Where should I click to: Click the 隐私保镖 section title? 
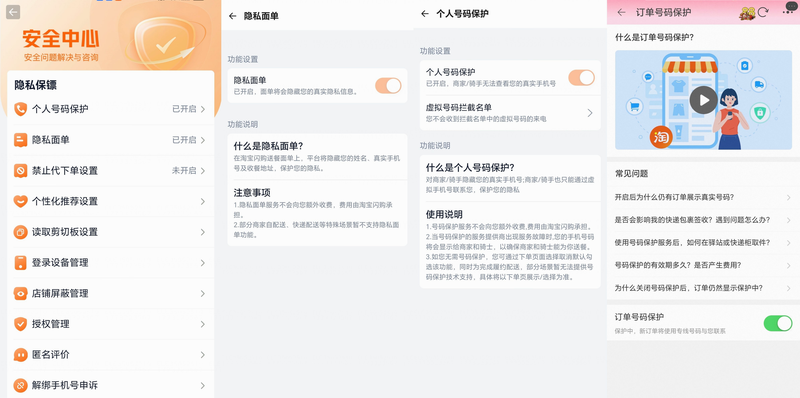[35, 85]
